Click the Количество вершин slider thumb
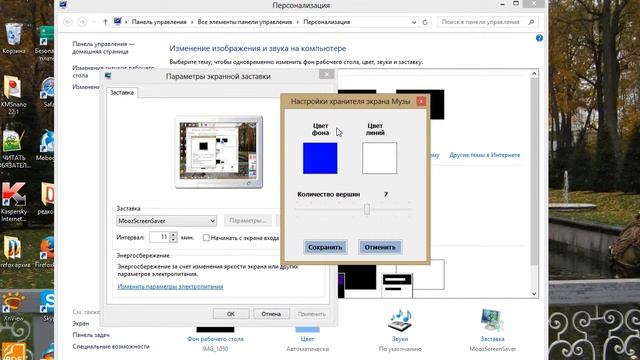Screen dimensions: 640x360 coord(367,209)
